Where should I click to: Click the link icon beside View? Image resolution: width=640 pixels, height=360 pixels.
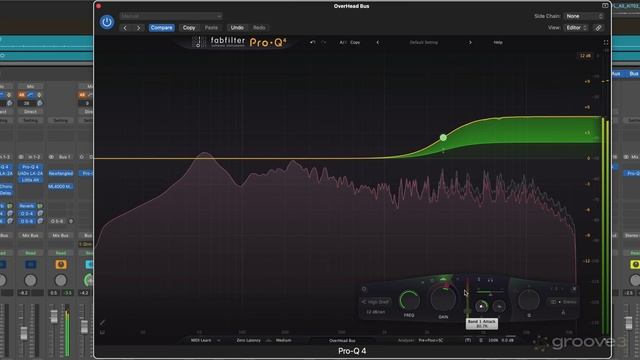click(598, 28)
